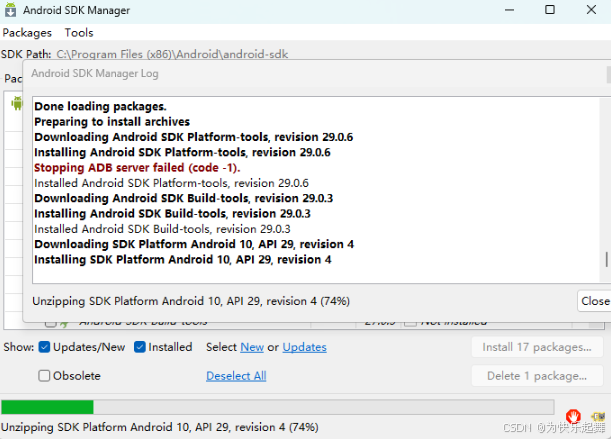Select 'Preparing to install archives' log line

[112, 122]
